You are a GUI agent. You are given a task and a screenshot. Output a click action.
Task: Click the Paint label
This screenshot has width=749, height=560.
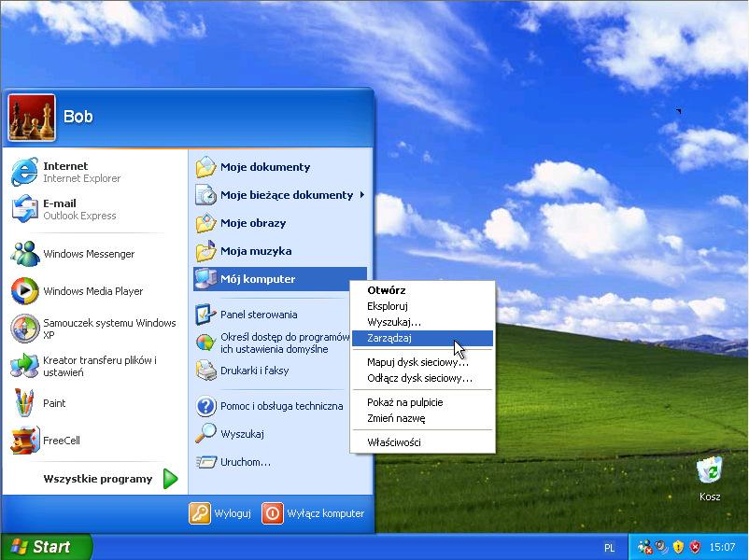[x=54, y=403]
